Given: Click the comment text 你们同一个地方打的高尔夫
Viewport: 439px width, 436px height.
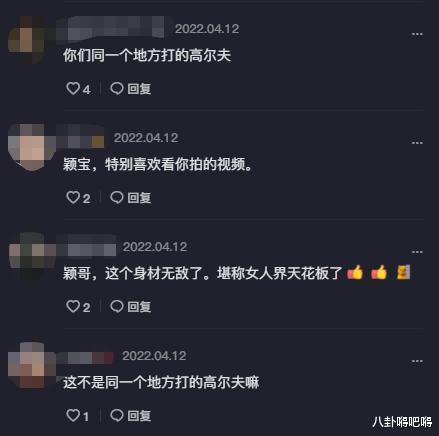Looking at the screenshot, I should coord(147,55).
